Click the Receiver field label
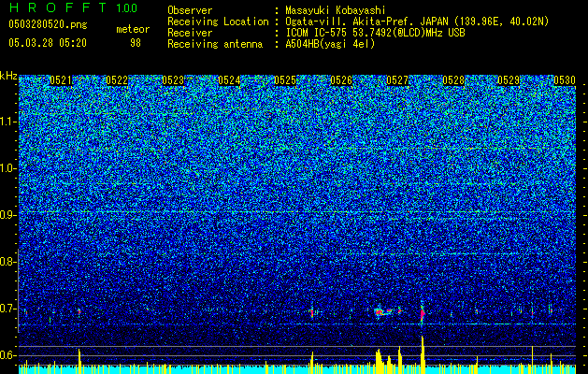588x374 pixels. [x=190, y=33]
